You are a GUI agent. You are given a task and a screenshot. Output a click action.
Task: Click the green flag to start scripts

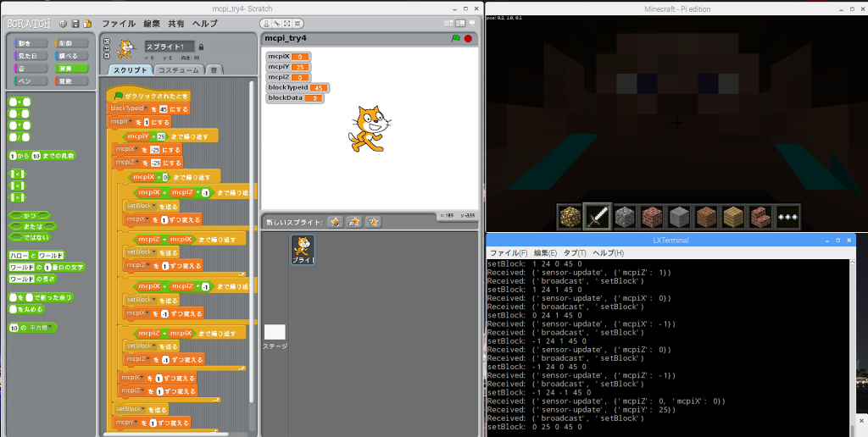point(455,38)
